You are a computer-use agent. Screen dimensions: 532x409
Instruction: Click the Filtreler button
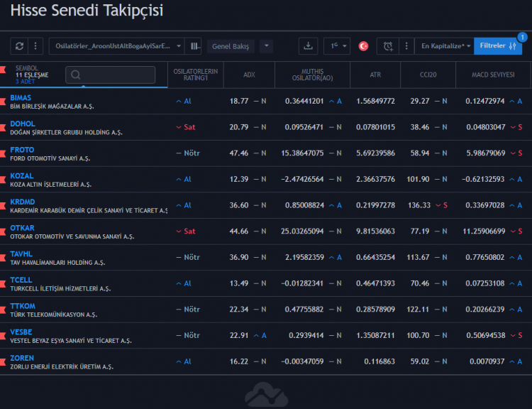(x=497, y=46)
